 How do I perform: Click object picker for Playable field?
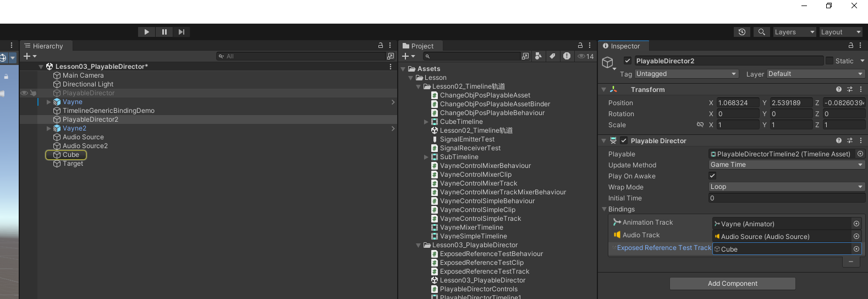click(x=860, y=154)
